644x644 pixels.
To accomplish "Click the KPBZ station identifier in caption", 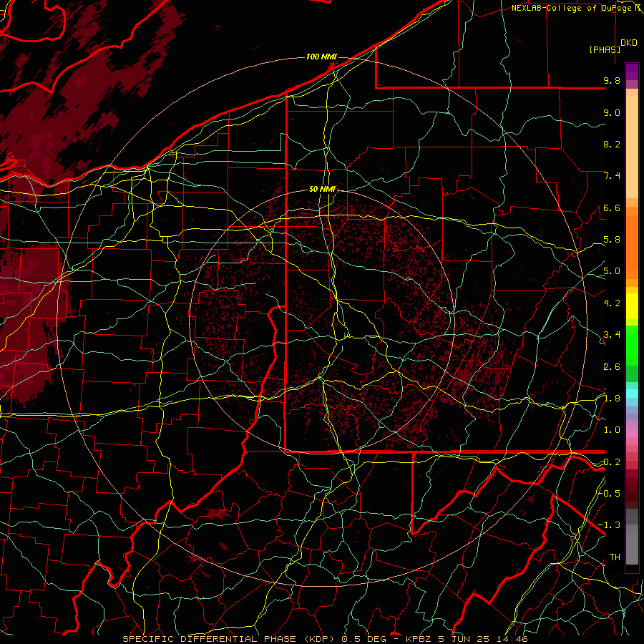I will click(x=419, y=639).
